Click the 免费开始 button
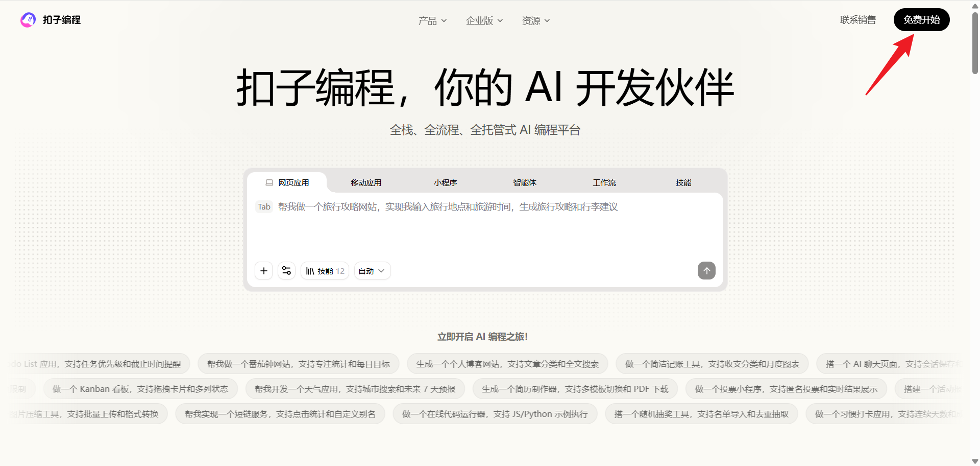This screenshot has width=980, height=466. click(x=921, y=20)
